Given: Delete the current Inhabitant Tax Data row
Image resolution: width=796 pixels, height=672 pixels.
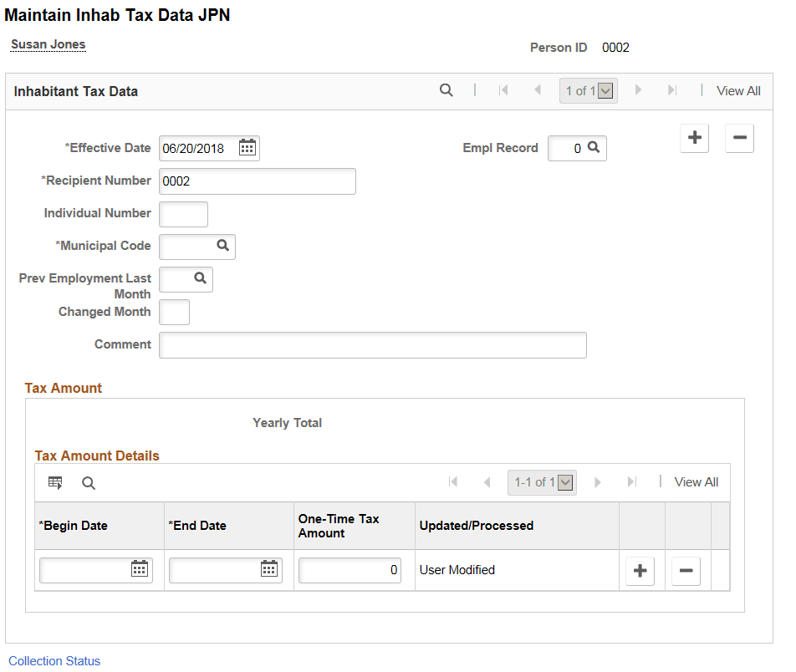Looking at the screenshot, I should [x=739, y=138].
